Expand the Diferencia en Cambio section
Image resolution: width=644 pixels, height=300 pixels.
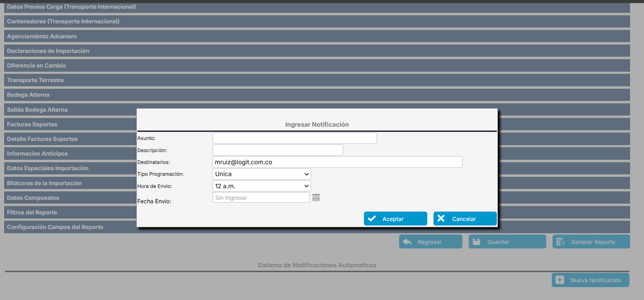(x=36, y=65)
